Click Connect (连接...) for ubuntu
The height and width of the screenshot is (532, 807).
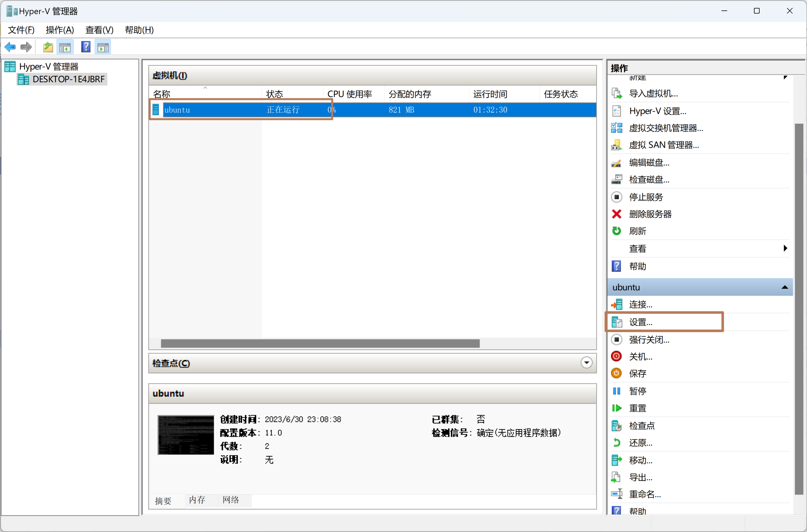pyautogui.click(x=640, y=304)
